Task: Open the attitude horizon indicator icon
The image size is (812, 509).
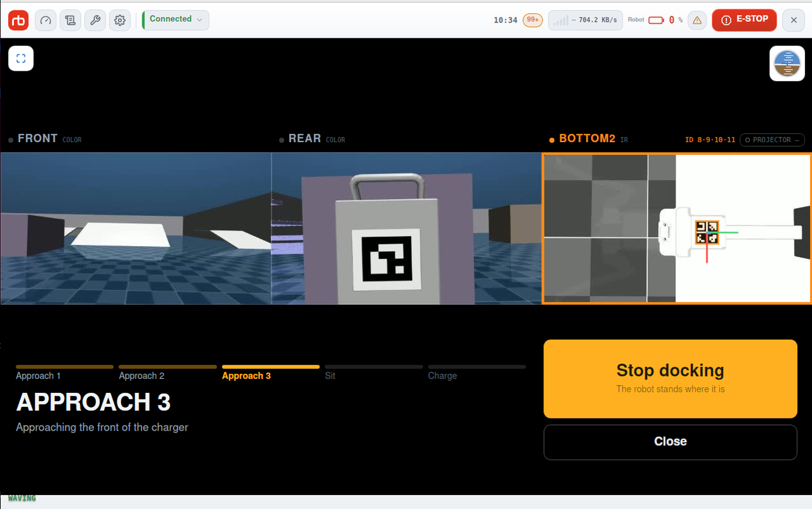Action: click(787, 63)
